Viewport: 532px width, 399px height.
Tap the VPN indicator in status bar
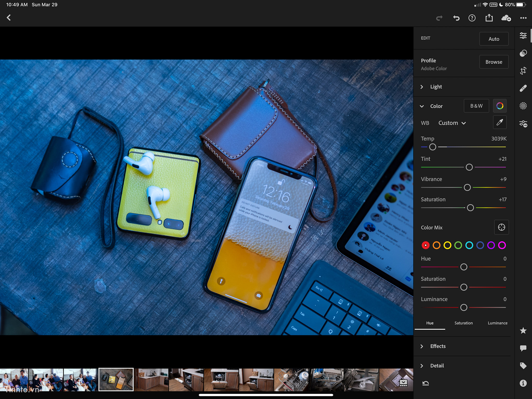click(493, 5)
